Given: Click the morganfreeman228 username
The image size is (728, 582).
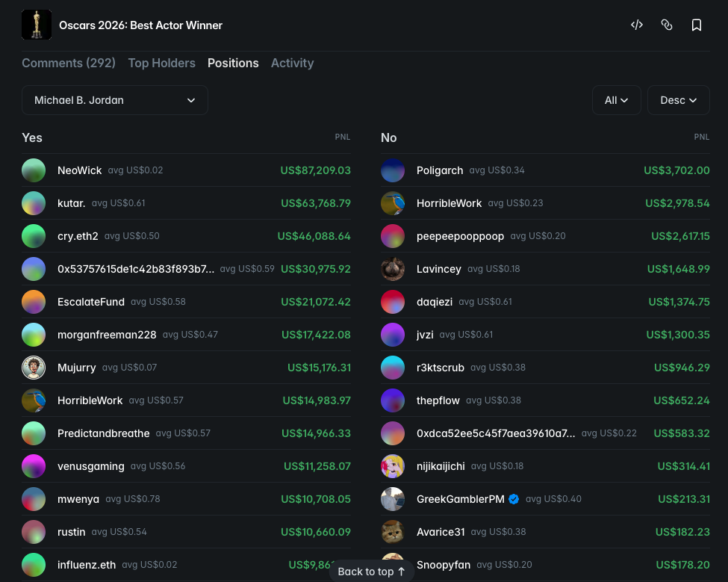Looking at the screenshot, I should tap(107, 335).
